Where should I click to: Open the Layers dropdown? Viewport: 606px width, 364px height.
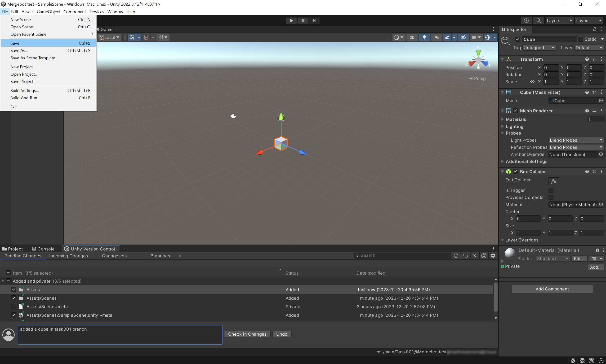559,21
